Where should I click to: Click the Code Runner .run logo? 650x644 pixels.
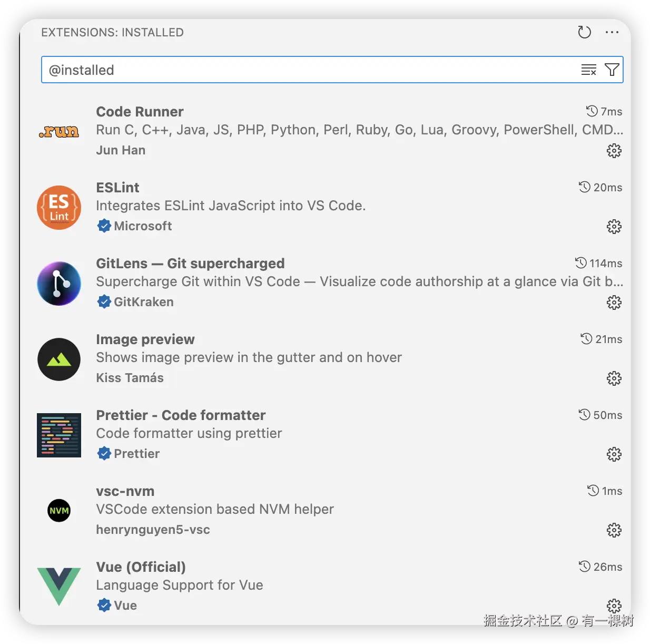tap(59, 132)
